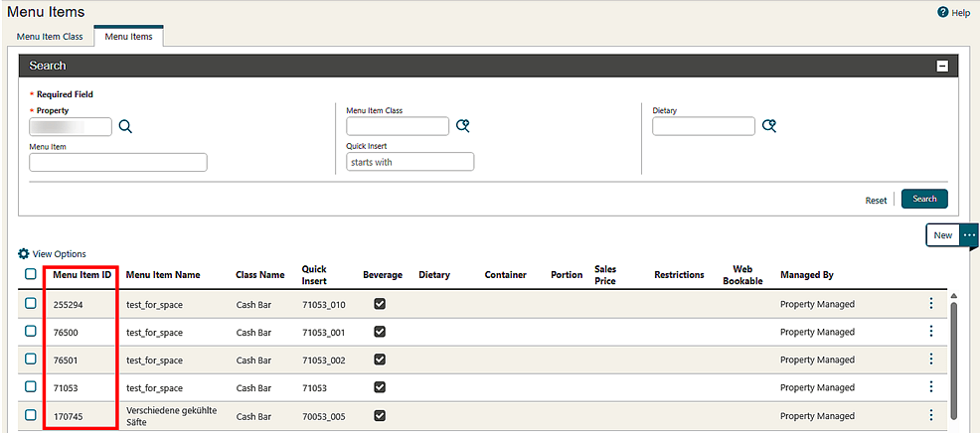Click Menu Item ID 170745 cell

click(x=69, y=416)
